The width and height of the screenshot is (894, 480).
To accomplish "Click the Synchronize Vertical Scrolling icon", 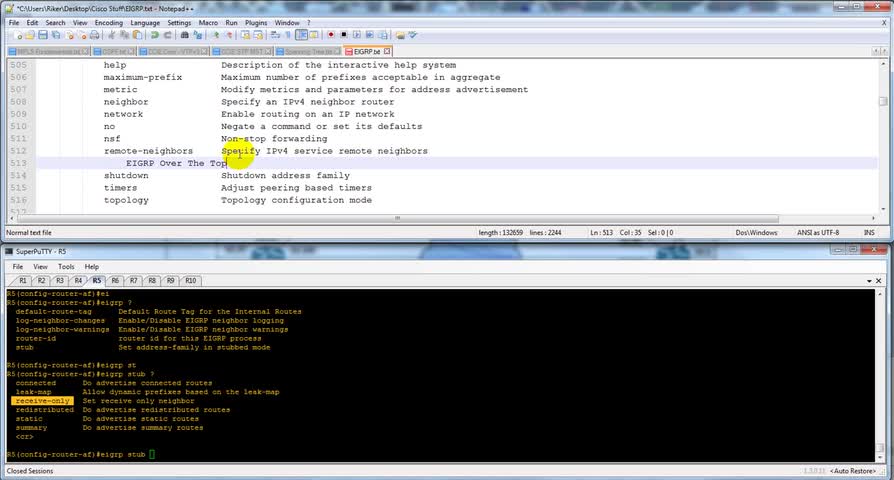I will pos(245,35).
